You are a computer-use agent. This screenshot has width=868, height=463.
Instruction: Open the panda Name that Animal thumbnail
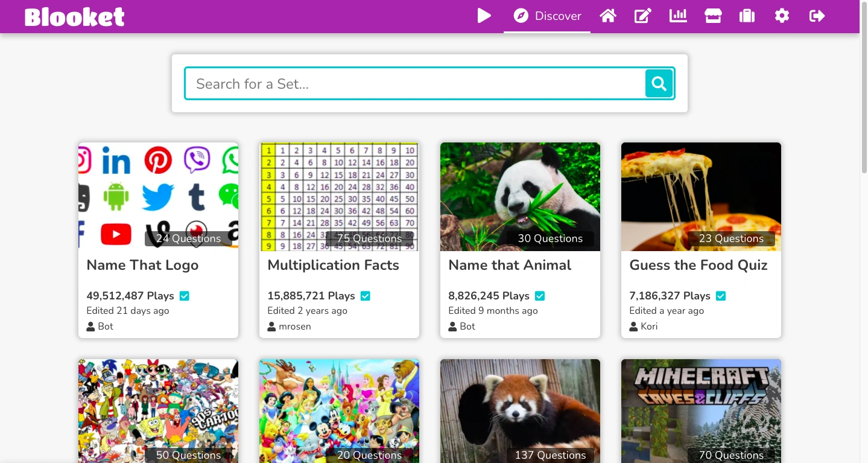point(520,197)
